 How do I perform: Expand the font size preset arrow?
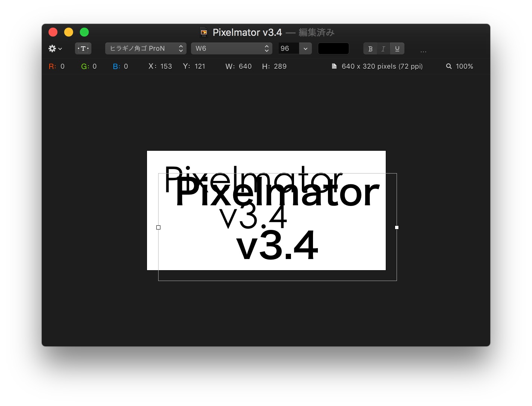(x=306, y=49)
